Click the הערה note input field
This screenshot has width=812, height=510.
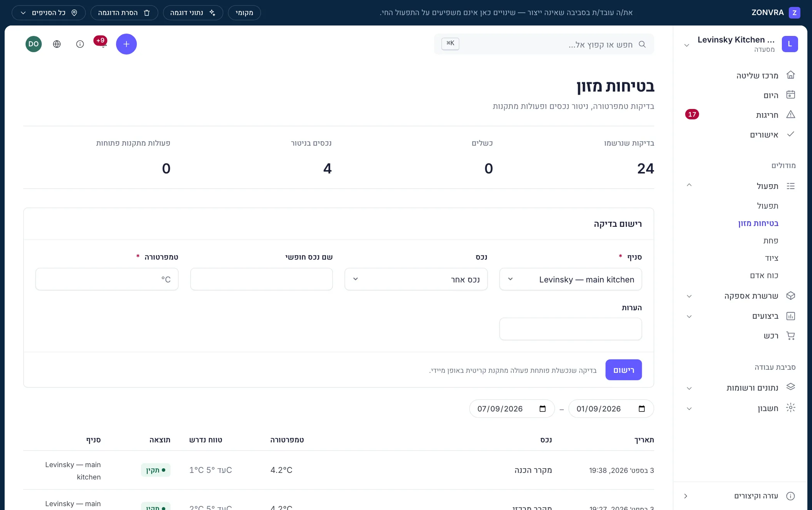tap(571, 329)
